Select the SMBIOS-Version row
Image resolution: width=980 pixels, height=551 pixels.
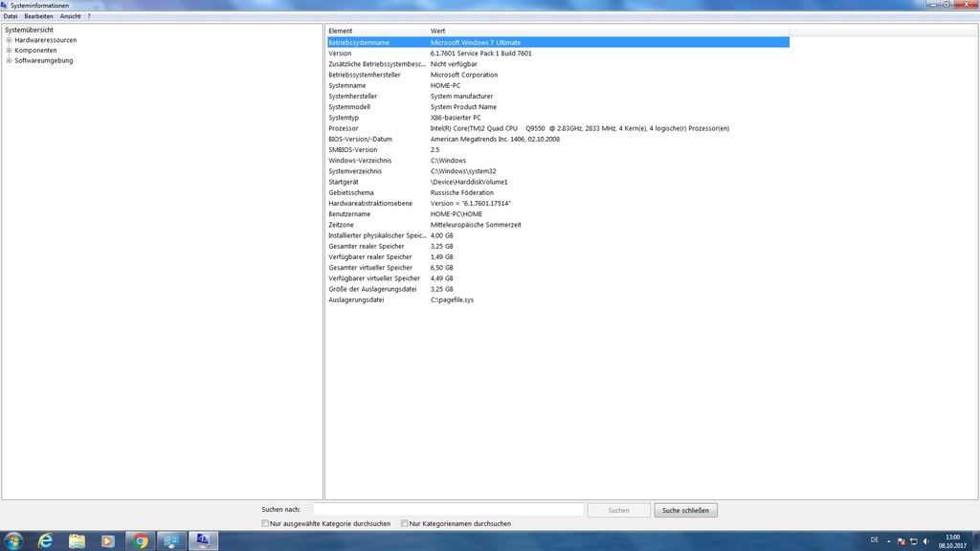pyautogui.click(x=558, y=149)
